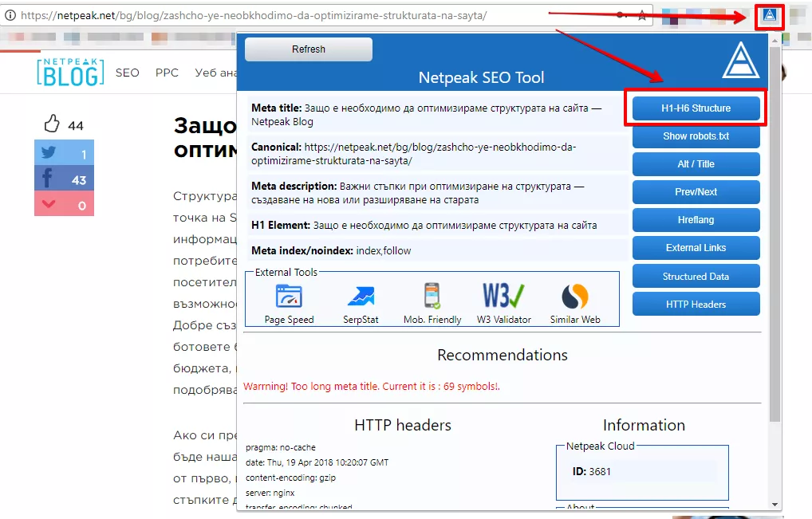Click the Refresh button in popup
812x519 pixels.
tap(309, 49)
